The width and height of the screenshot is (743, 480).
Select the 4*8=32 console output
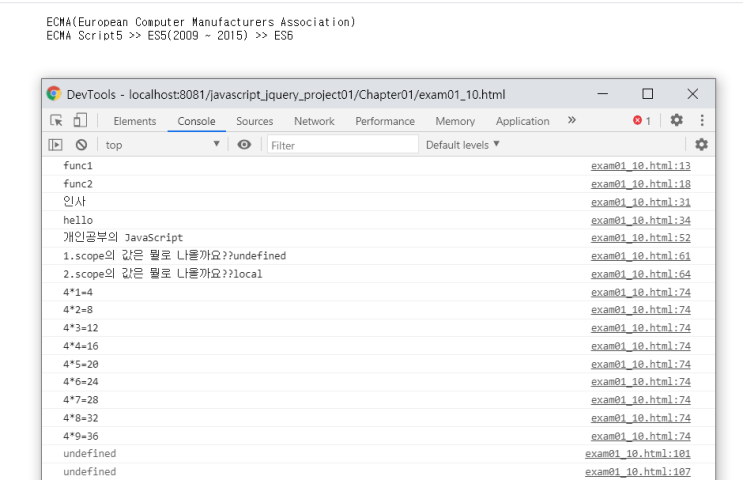tap(81, 418)
